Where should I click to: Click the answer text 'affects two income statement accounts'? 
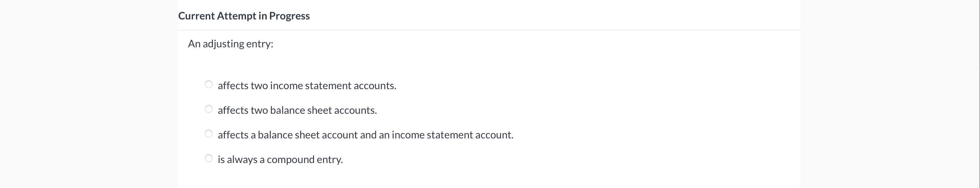tap(307, 86)
